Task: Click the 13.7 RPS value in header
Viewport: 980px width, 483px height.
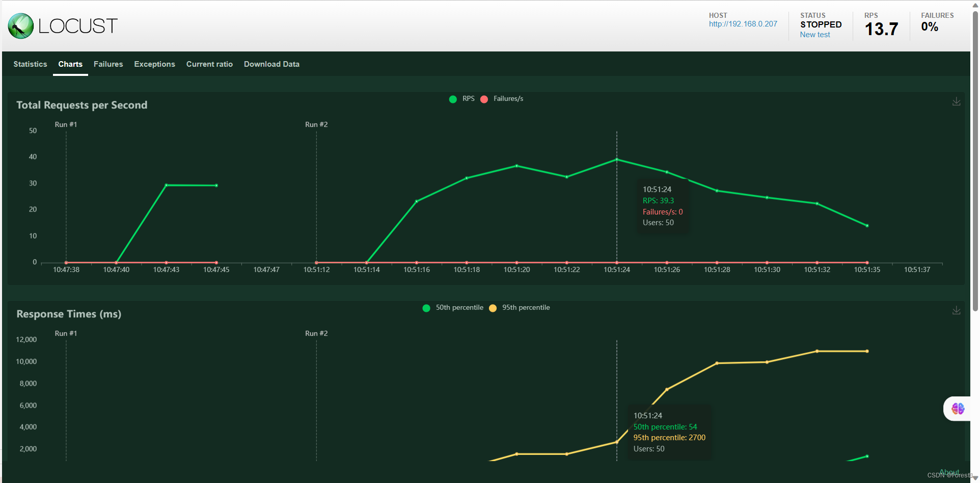Action: (881, 29)
